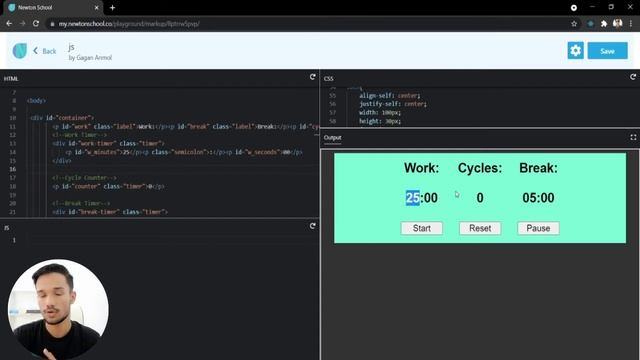The width and height of the screenshot is (640, 360).
Task: Click the justify-self: center CSS line
Action: point(393,104)
